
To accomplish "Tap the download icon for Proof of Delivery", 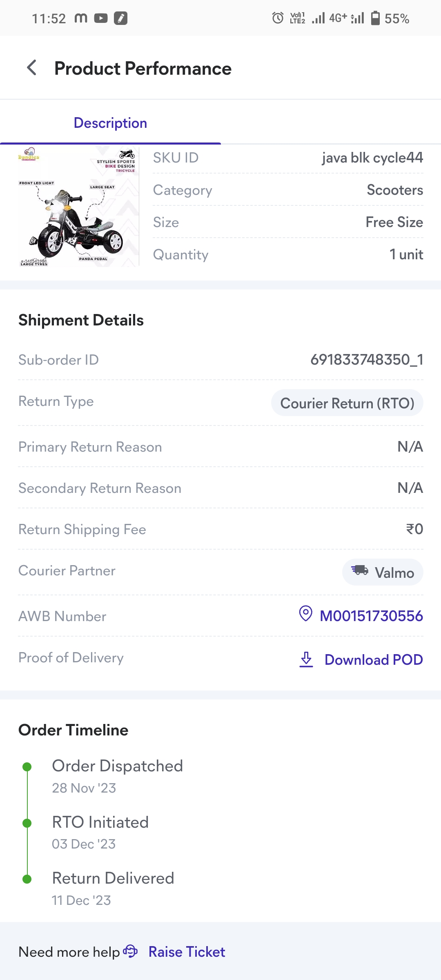I will (306, 659).
